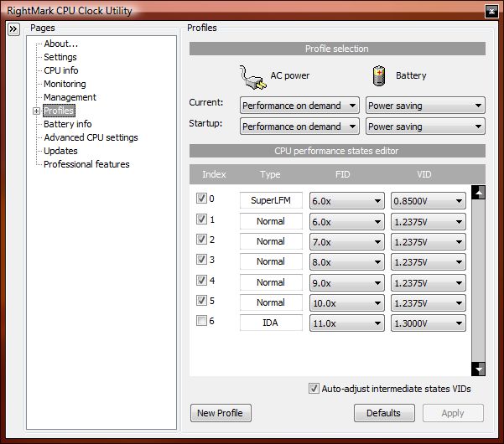The height and width of the screenshot is (444, 504).
Task: Select the Monitoring page
Action: pos(65,84)
